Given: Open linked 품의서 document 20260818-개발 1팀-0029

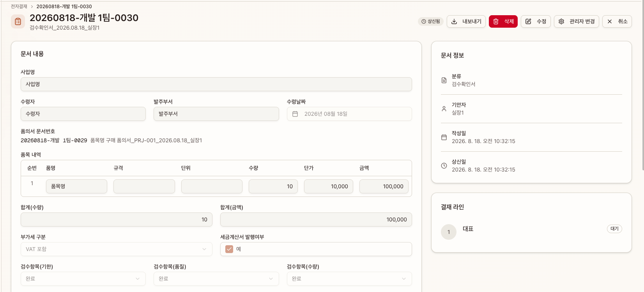Looking at the screenshot, I should point(54,140).
